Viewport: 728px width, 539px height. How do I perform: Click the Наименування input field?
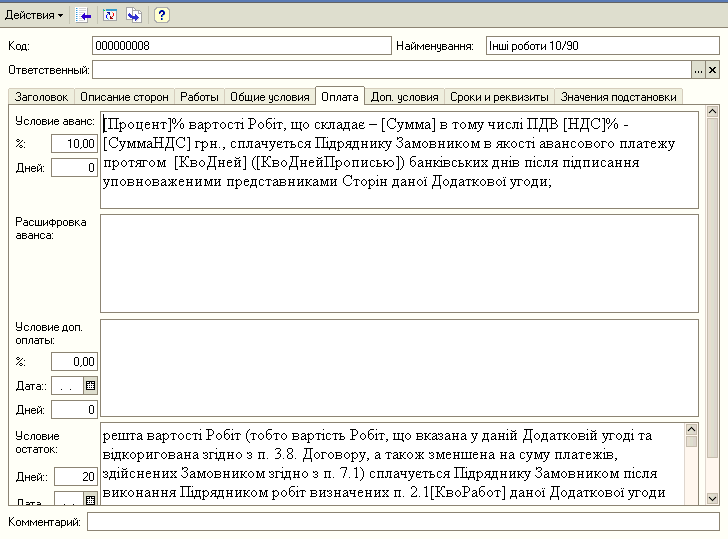[601, 46]
